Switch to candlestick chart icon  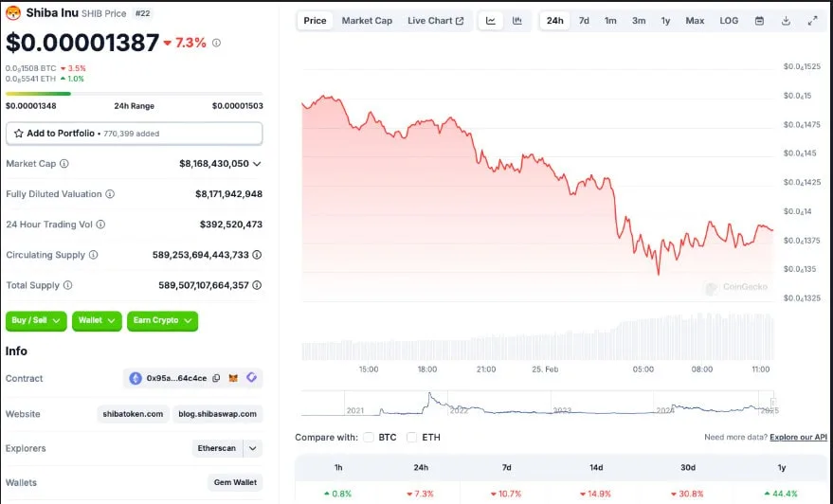[x=516, y=21]
